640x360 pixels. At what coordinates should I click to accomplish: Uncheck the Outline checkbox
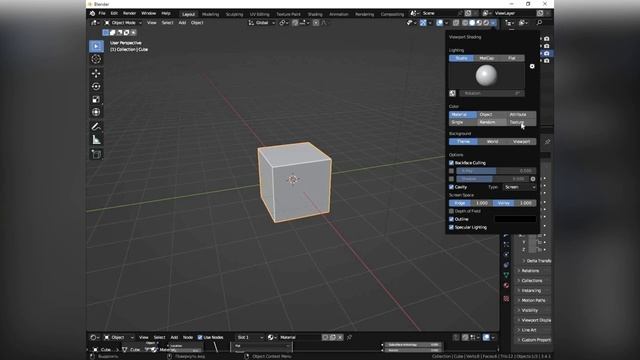point(451,219)
